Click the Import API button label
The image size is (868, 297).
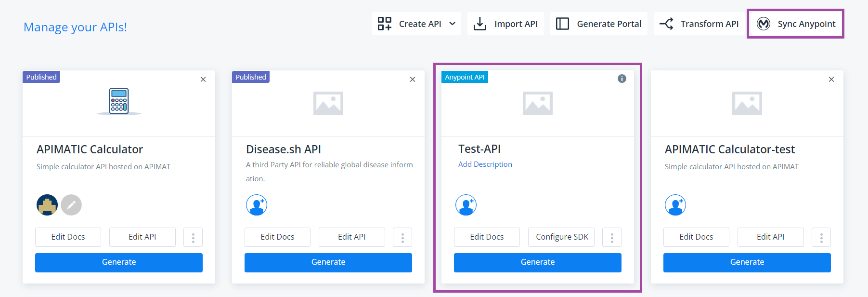516,24
